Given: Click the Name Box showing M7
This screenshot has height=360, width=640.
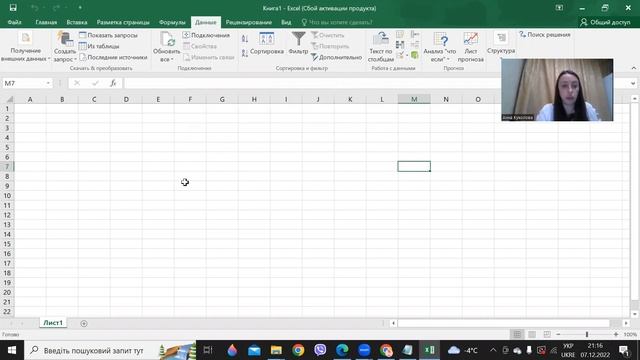Looking at the screenshot, I should point(23,83).
